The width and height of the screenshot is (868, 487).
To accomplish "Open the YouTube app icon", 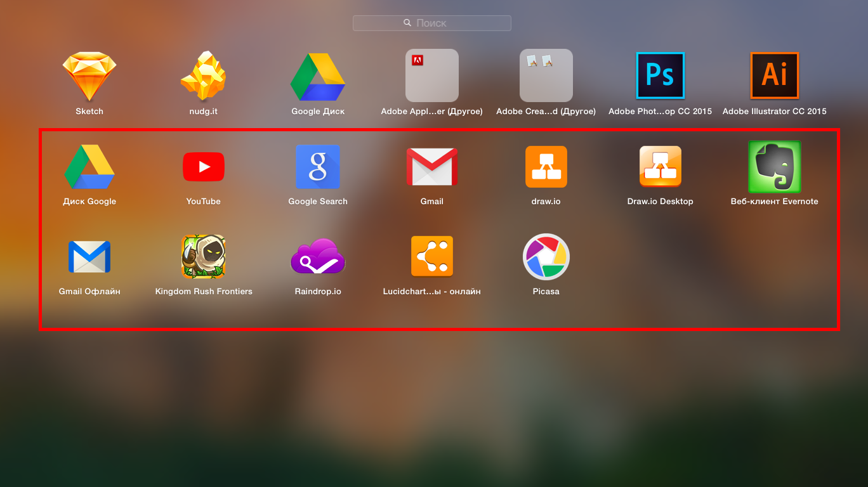I will (204, 167).
